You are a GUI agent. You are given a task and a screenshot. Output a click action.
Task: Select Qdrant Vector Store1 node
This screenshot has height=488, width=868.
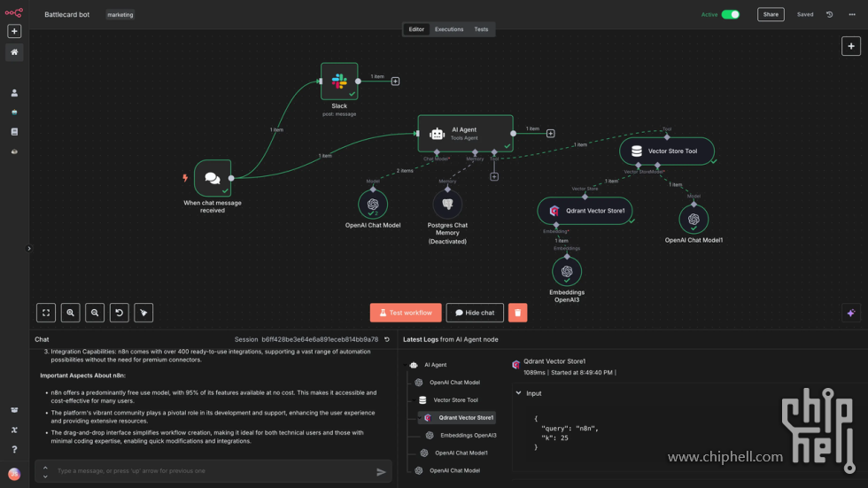coord(585,211)
